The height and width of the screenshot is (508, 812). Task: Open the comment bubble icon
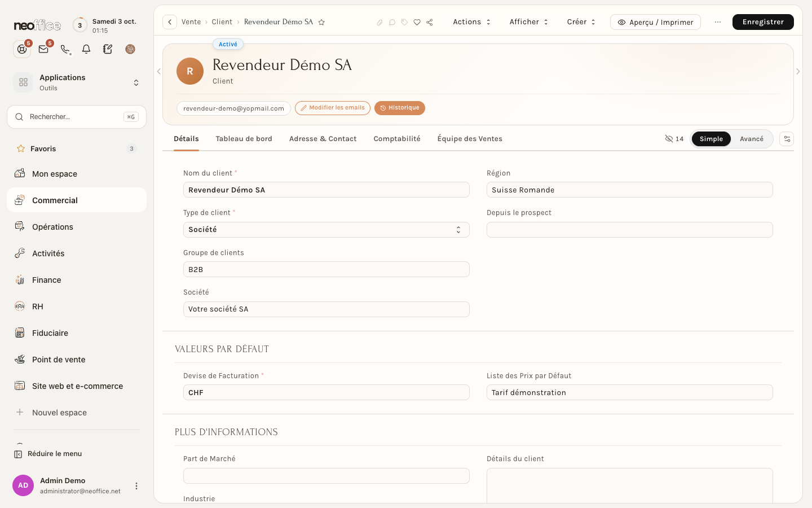tap(392, 22)
